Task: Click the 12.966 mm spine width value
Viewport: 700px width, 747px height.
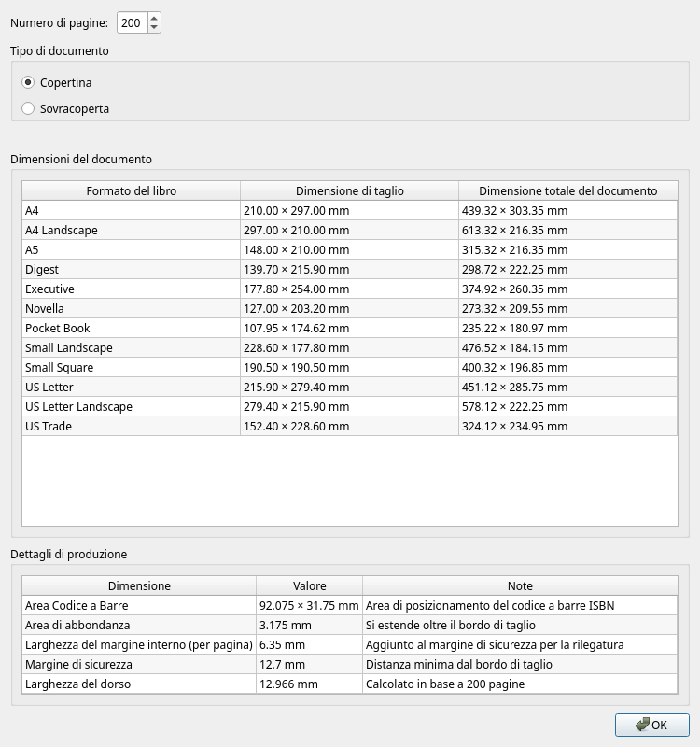Action: pyautogui.click(x=310, y=684)
